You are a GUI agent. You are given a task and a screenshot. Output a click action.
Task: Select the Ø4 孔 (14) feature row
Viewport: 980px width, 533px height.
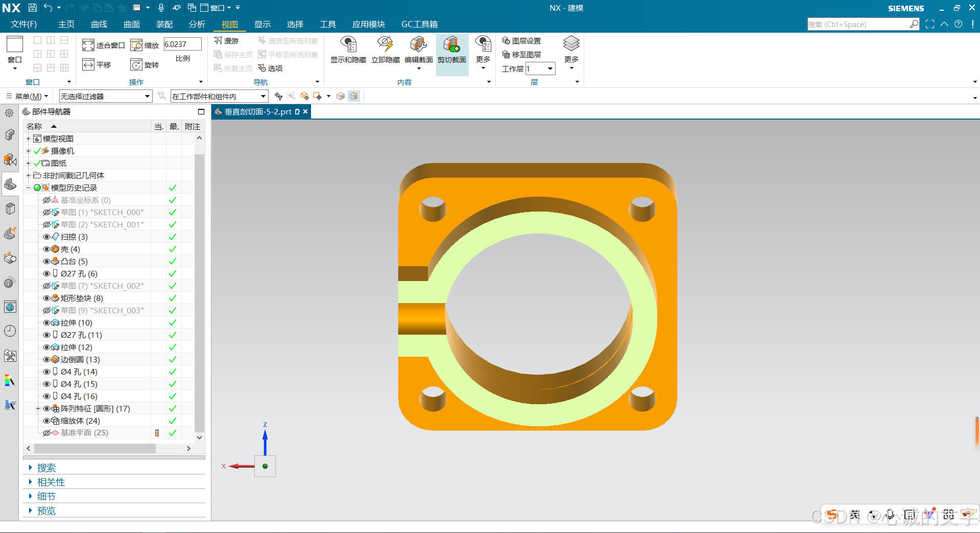coord(79,372)
